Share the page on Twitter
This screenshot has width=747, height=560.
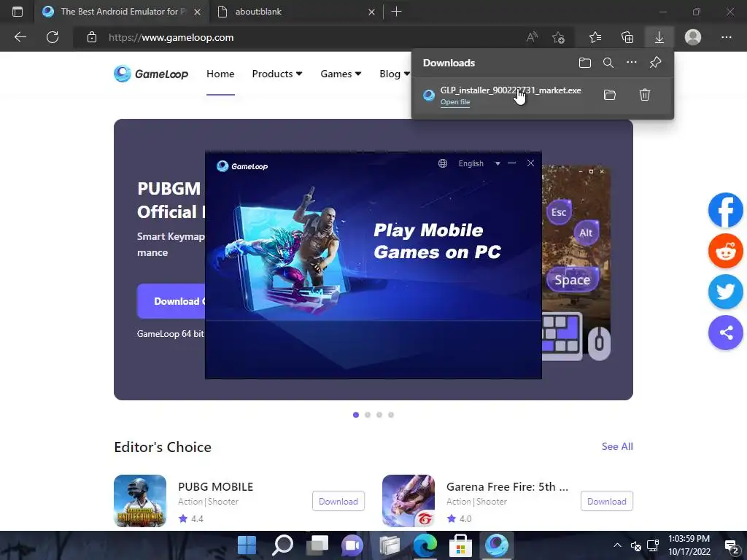coord(726,292)
